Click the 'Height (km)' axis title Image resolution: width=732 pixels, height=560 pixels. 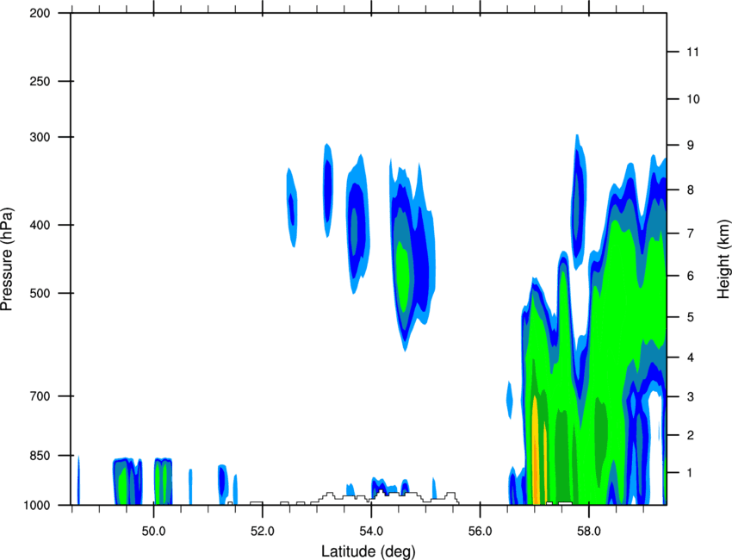point(723,258)
